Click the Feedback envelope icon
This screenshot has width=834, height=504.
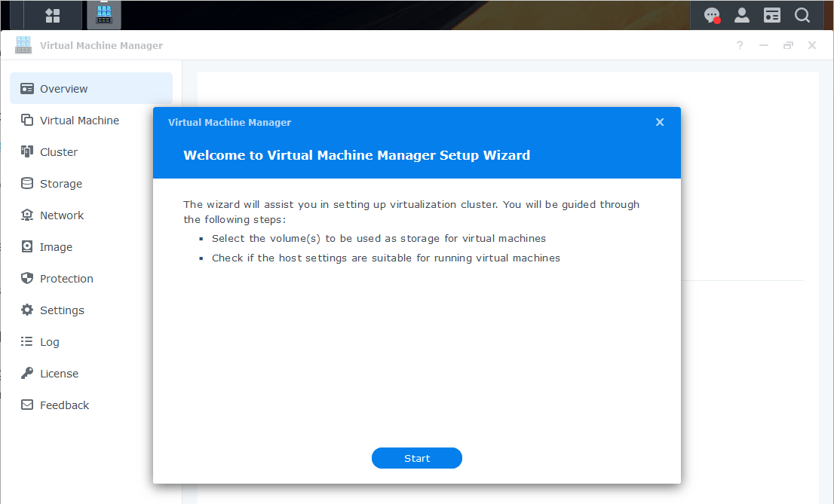(27, 405)
